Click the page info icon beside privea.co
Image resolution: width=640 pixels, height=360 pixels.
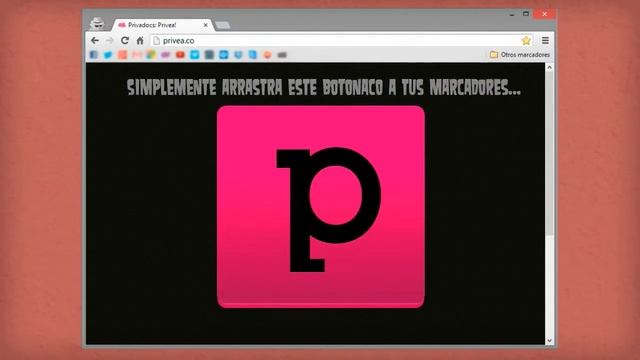click(156, 40)
